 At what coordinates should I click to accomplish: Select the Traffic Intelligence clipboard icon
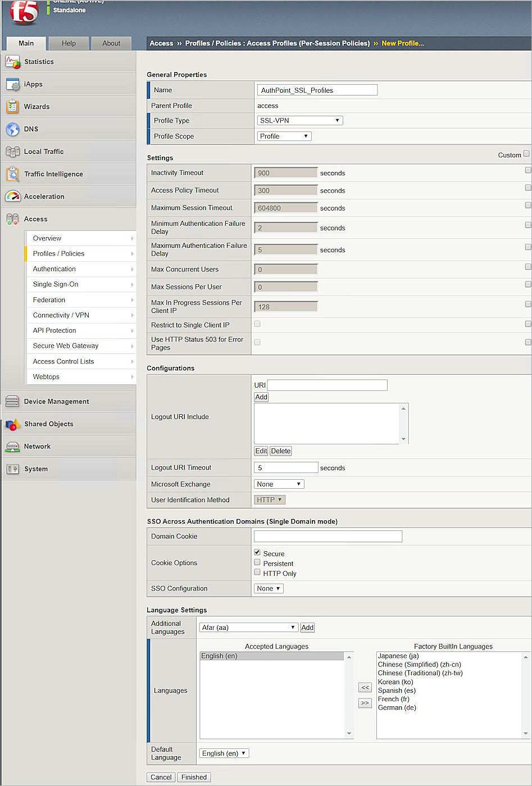[x=12, y=174]
